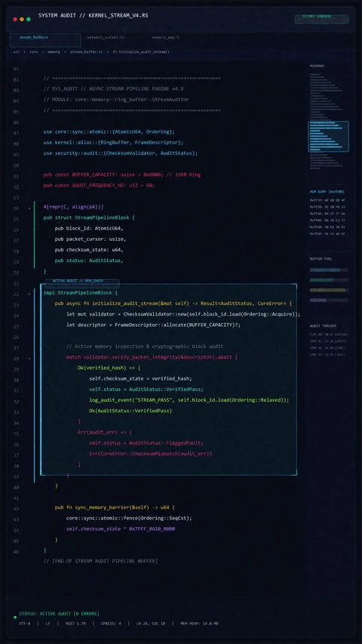Switch to the stream_buffer.rs tab
The image size is (362, 644).
tap(44, 40)
